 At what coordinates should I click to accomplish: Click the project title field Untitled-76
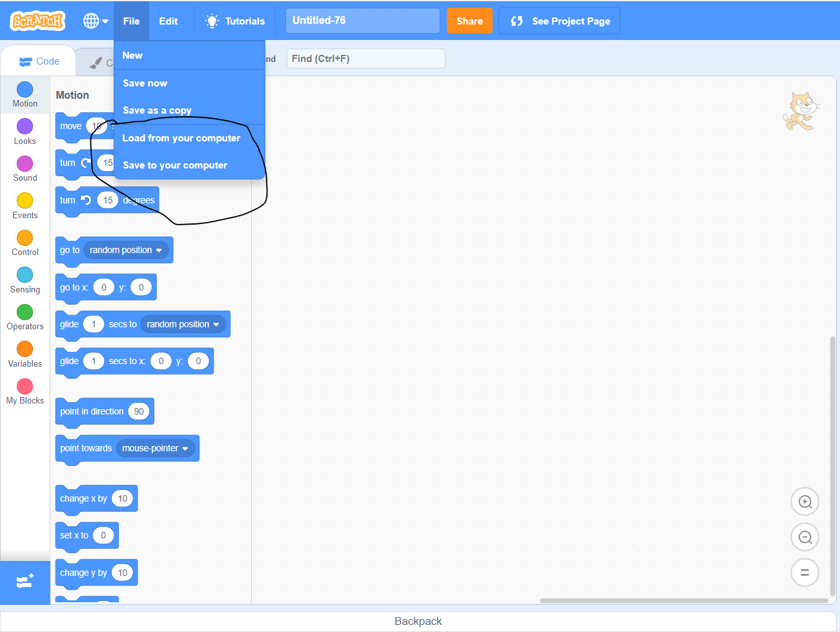pyautogui.click(x=363, y=21)
